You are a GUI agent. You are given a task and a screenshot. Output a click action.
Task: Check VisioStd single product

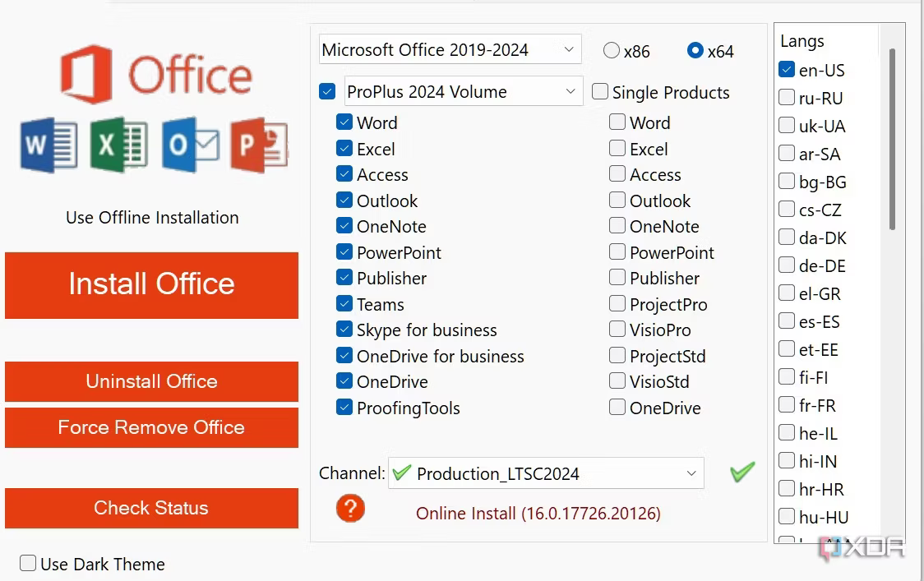(x=617, y=381)
